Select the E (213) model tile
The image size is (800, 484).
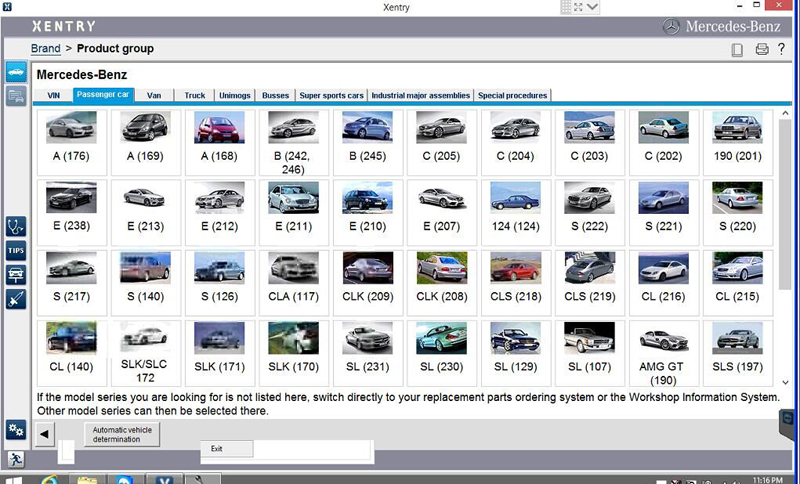click(145, 213)
